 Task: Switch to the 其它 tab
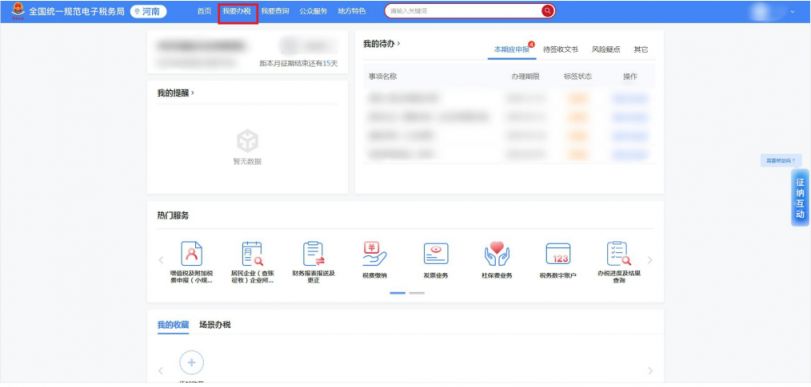click(x=641, y=50)
